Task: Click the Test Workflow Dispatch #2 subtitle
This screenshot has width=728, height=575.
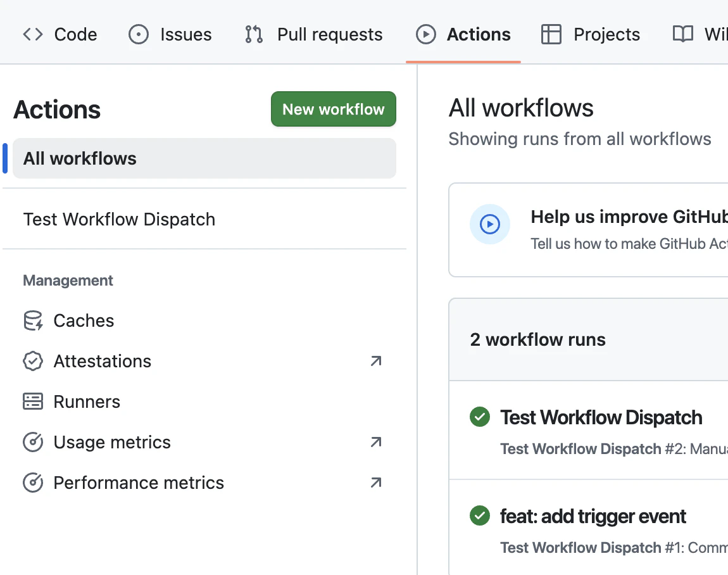Action: coord(614,449)
